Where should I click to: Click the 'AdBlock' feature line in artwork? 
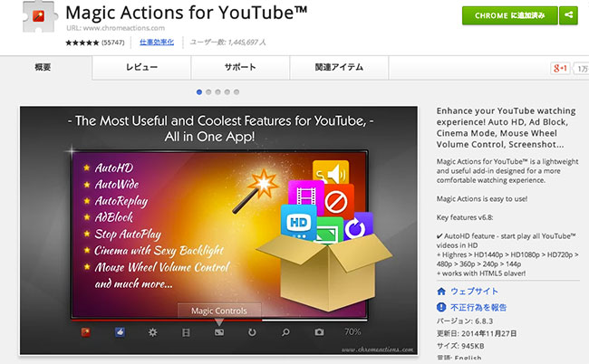(x=114, y=217)
